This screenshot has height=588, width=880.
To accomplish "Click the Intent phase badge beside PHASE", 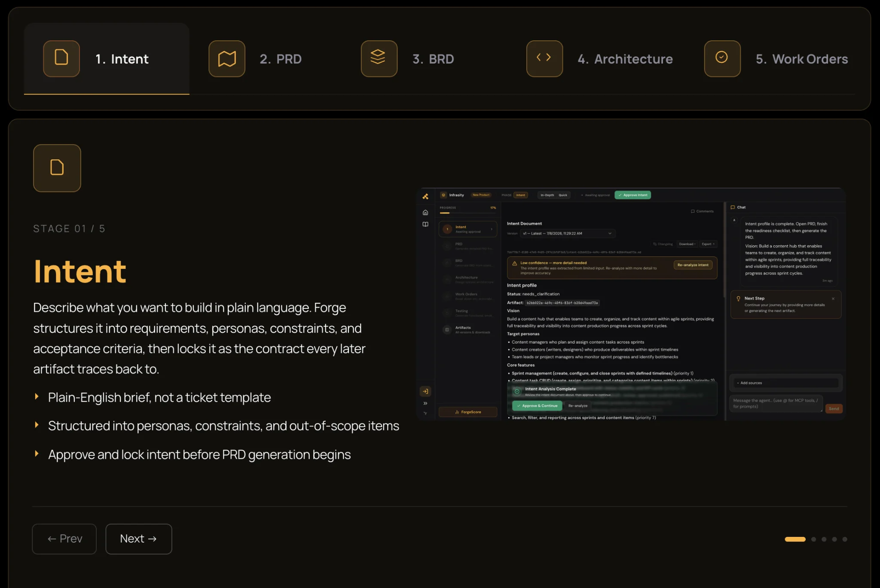I will click(x=520, y=195).
